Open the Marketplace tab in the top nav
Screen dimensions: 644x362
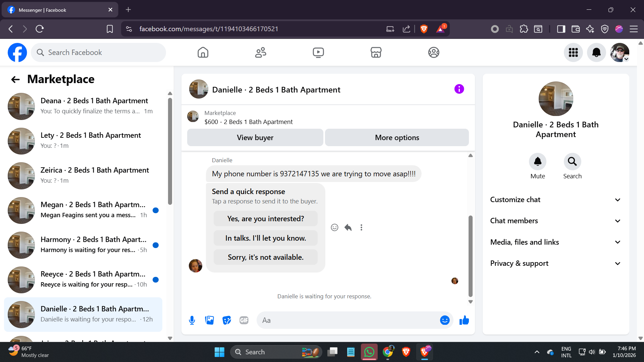pos(376,52)
